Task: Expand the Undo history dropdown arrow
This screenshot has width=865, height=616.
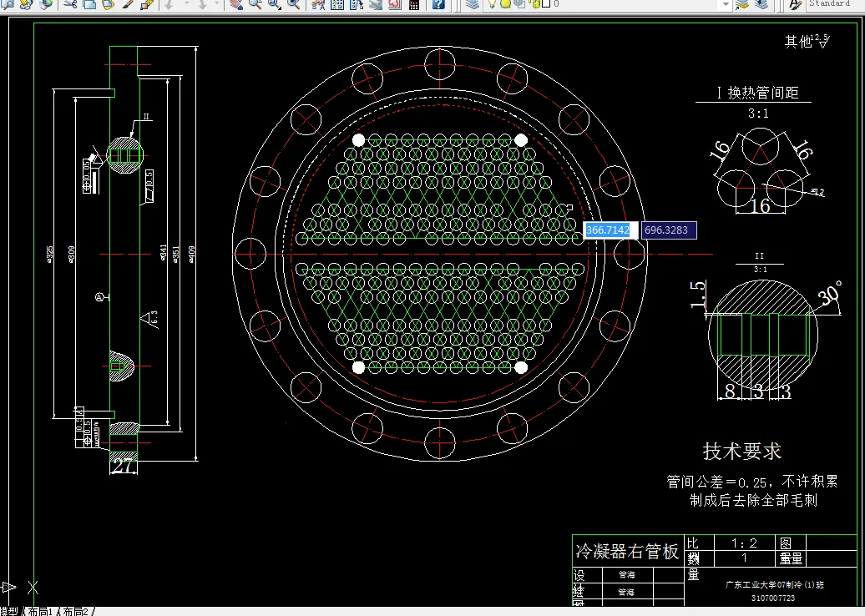Action: tap(186, 3)
